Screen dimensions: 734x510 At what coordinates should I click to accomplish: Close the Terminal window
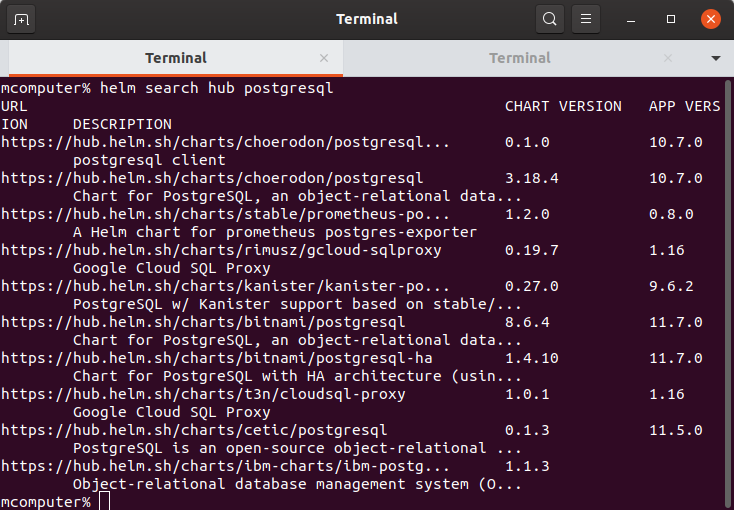711,19
